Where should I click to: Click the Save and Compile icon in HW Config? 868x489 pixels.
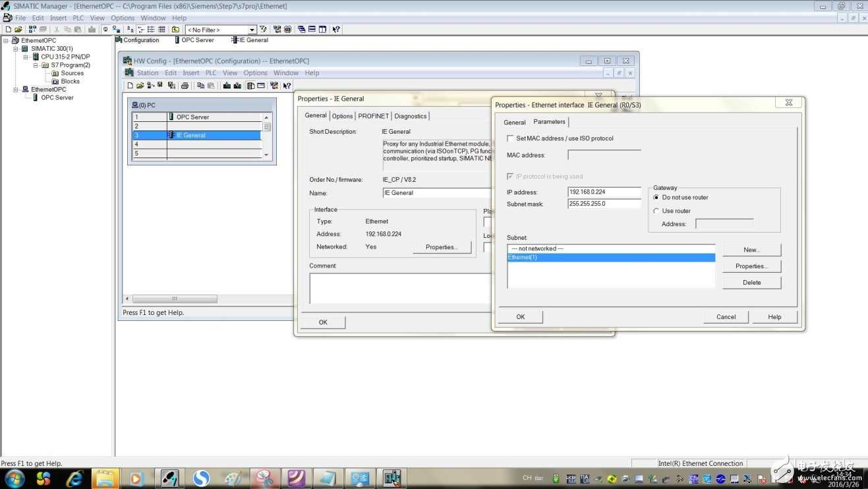point(171,86)
